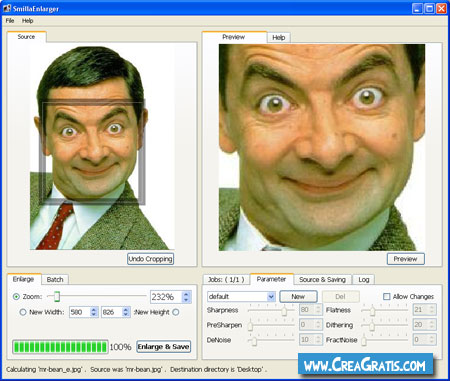Switch to the Batch tab
The height and width of the screenshot is (381, 450).
pyautogui.click(x=55, y=279)
